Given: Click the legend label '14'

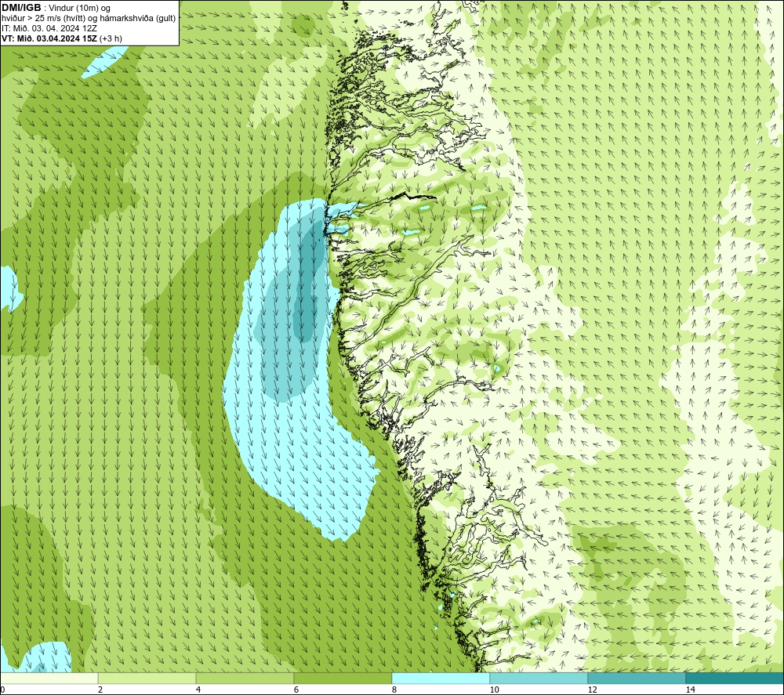Looking at the screenshot, I should tap(690, 690).
